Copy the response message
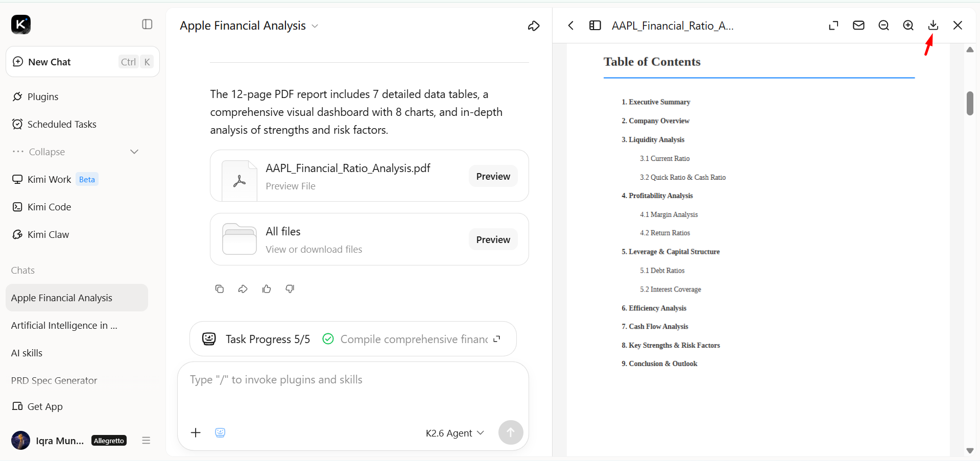980x461 pixels. coord(220,289)
